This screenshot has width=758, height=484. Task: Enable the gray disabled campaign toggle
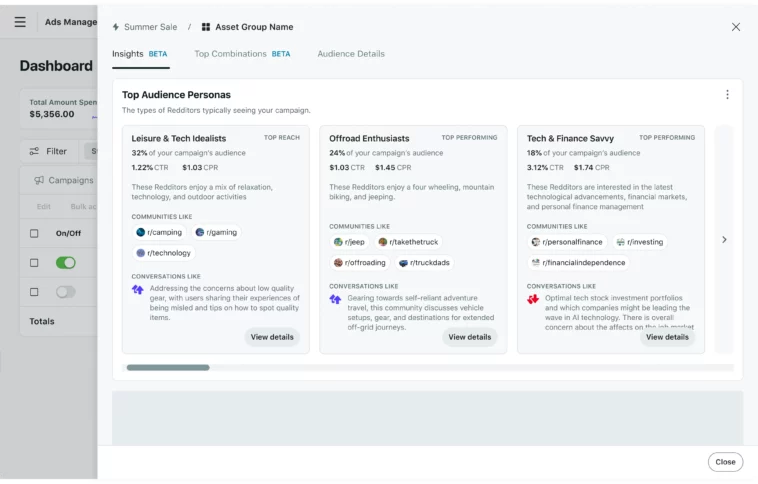[x=65, y=292]
